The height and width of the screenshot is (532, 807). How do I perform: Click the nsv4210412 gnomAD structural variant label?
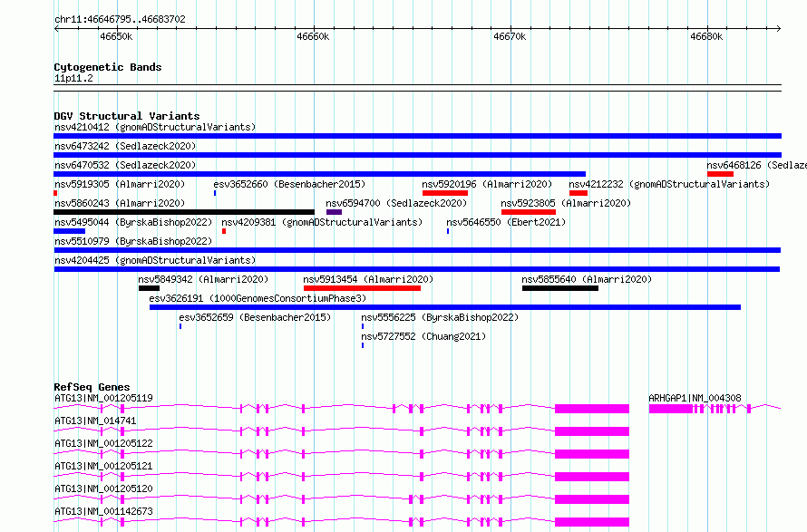155,127
